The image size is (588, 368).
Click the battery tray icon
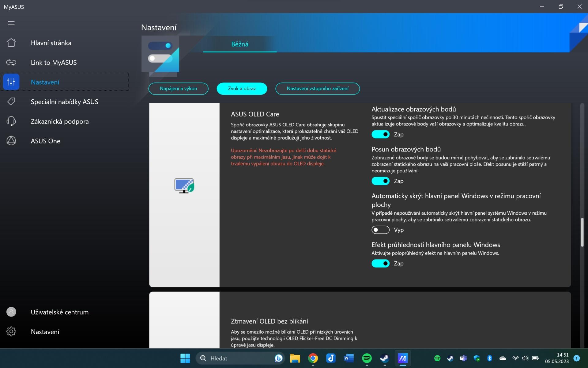tap(535, 358)
